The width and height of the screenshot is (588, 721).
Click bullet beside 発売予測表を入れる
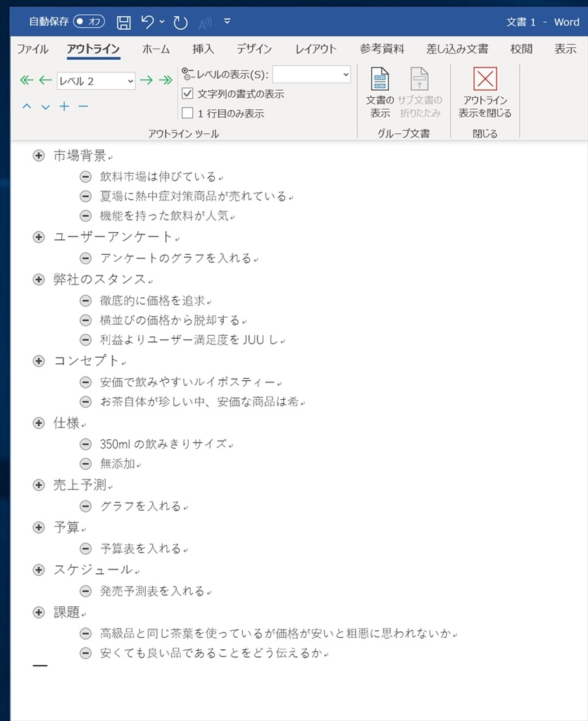85,591
